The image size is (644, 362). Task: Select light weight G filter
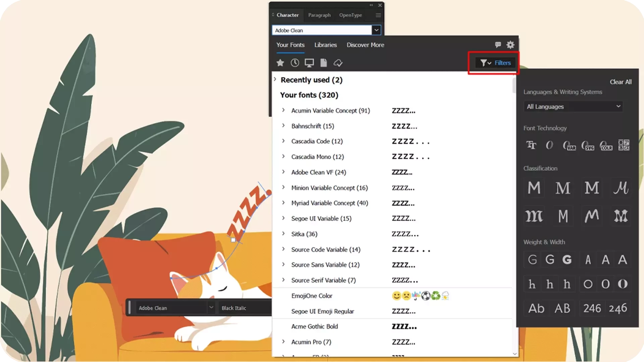[x=533, y=259]
